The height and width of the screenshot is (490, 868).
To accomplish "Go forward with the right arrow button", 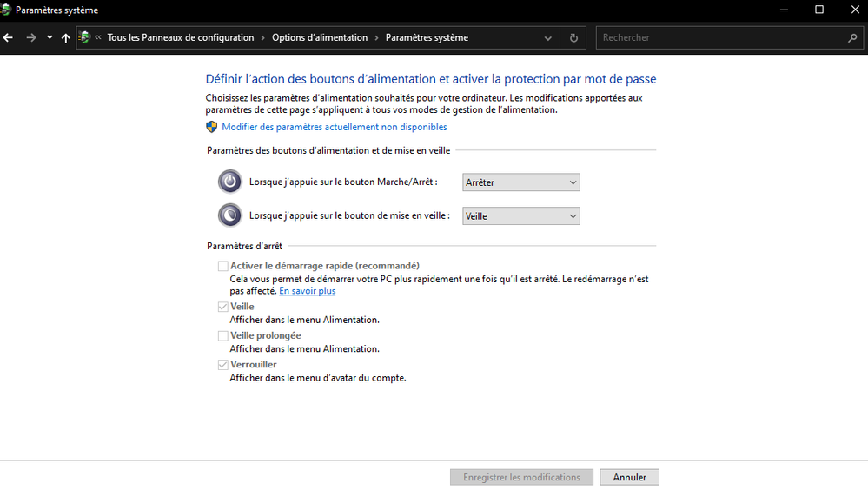I will click(31, 37).
